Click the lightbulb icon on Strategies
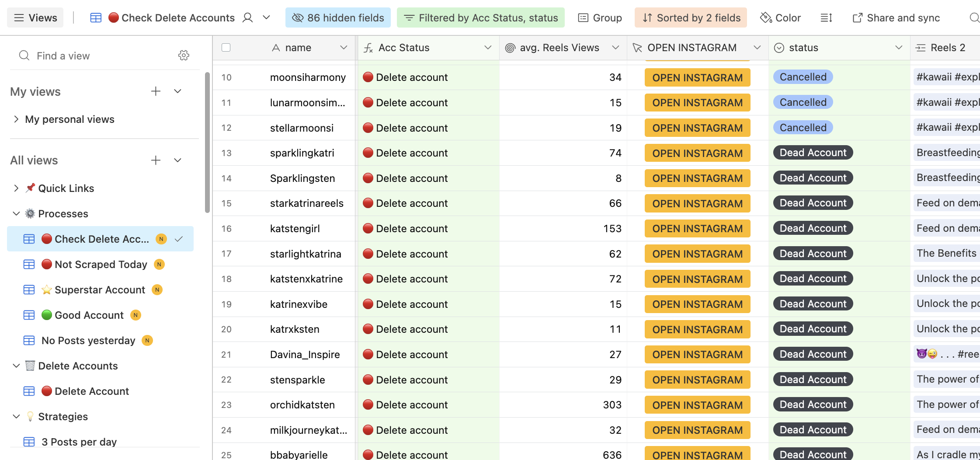The image size is (980, 460). (30, 416)
